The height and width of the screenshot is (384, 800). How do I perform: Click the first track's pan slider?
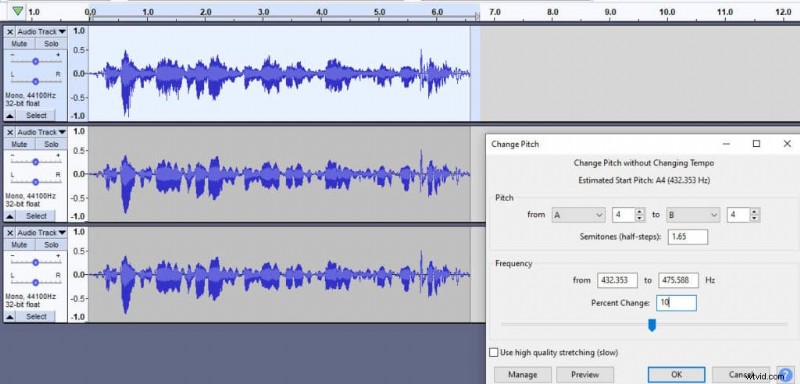(35, 81)
